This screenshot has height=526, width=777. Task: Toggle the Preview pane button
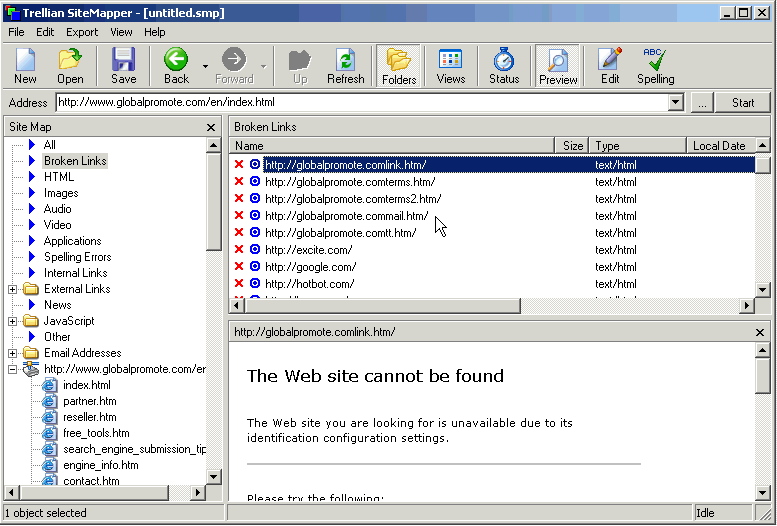[557, 66]
